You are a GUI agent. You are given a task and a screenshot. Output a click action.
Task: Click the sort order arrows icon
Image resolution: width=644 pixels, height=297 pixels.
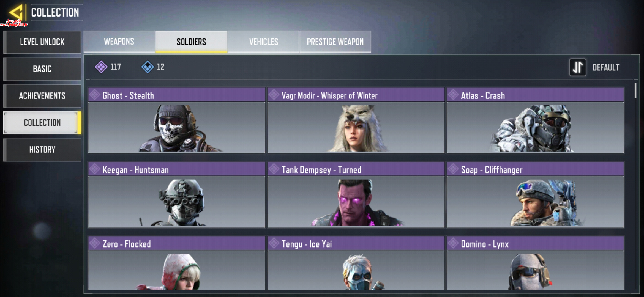pyautogui.click(x=578, y=67)
